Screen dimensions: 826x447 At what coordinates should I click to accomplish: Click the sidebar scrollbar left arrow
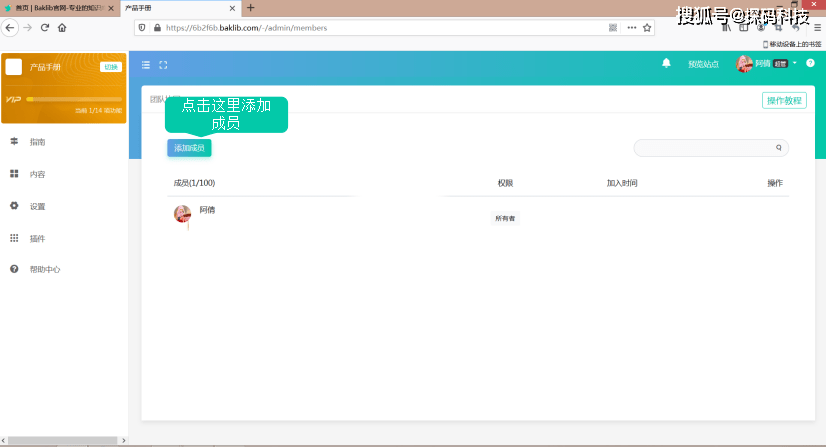3,440
